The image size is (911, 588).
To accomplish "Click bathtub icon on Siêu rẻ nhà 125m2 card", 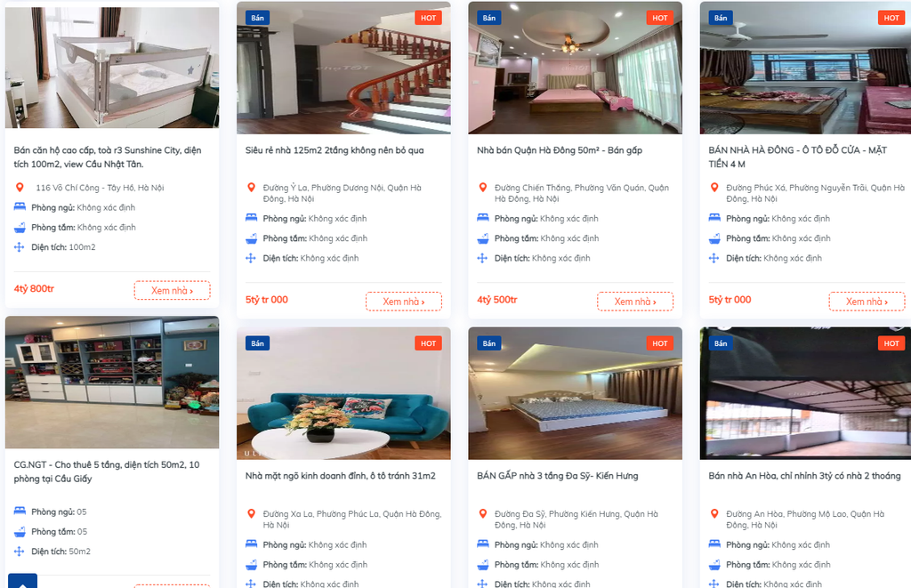I will pyautogui.click(x=251, y=238).
